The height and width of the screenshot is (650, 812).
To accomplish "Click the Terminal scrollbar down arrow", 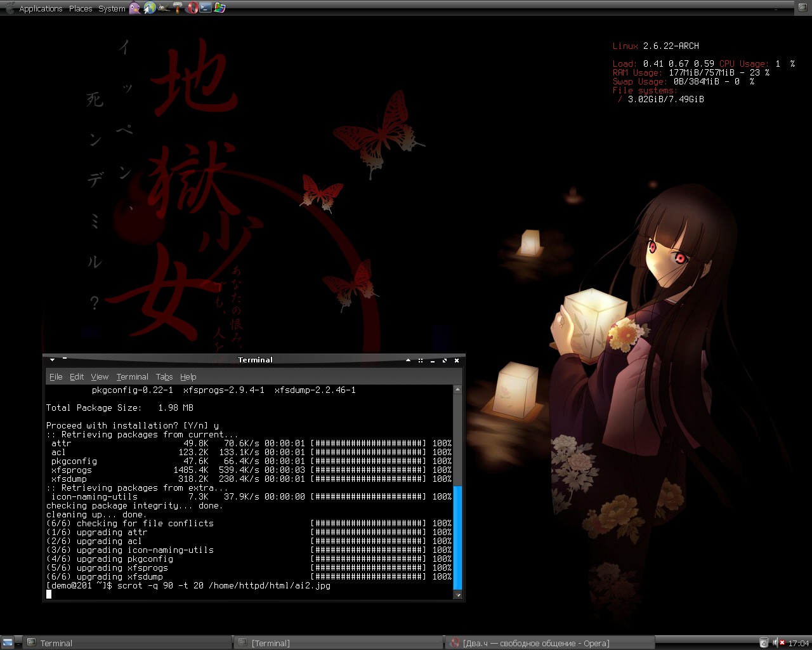I will [x=457, y=595].
